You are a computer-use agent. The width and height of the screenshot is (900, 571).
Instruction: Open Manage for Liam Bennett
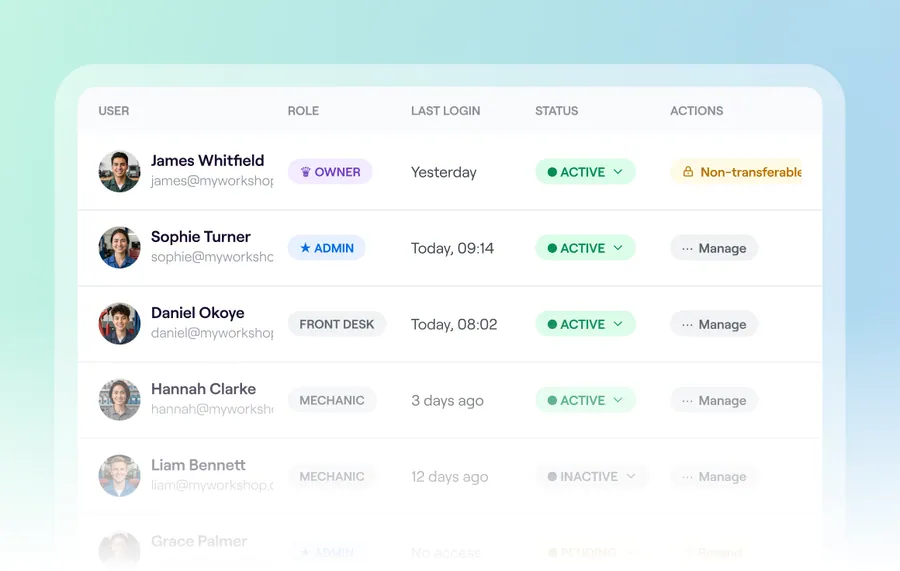tap(714, 476)
